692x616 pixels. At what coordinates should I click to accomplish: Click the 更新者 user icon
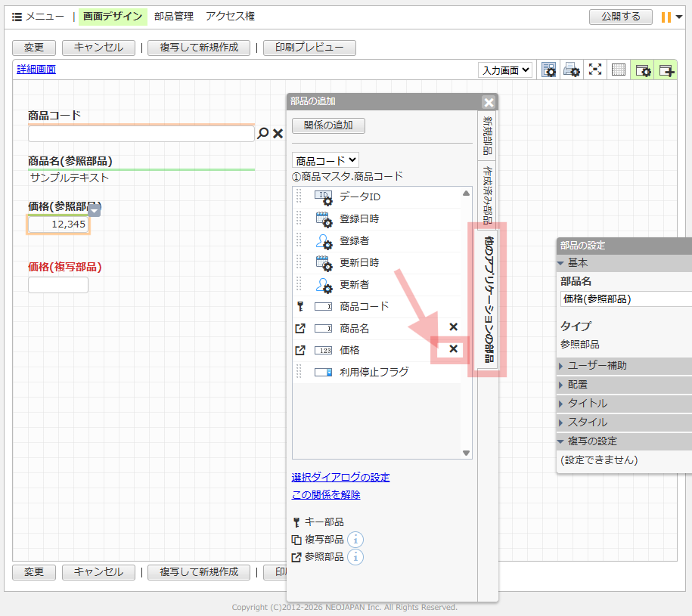pos(324,285)
